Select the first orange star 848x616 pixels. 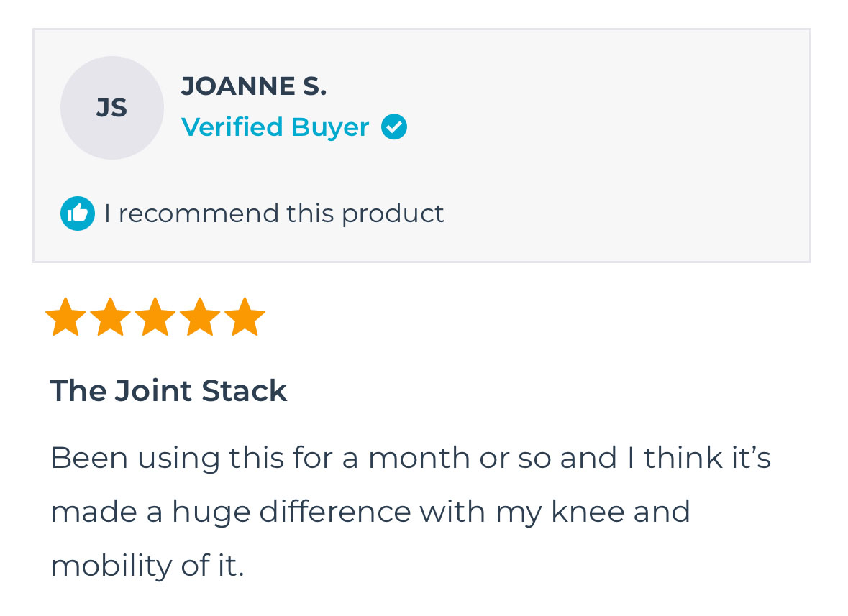click(x=65, y=318)
